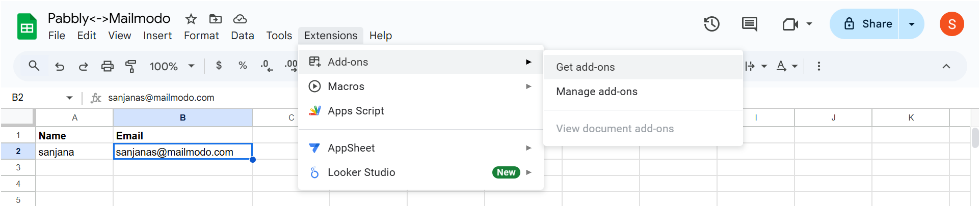The image size is (980, 207).
Task: Format as currency with dollar icon
Action: tap(219, 66)
